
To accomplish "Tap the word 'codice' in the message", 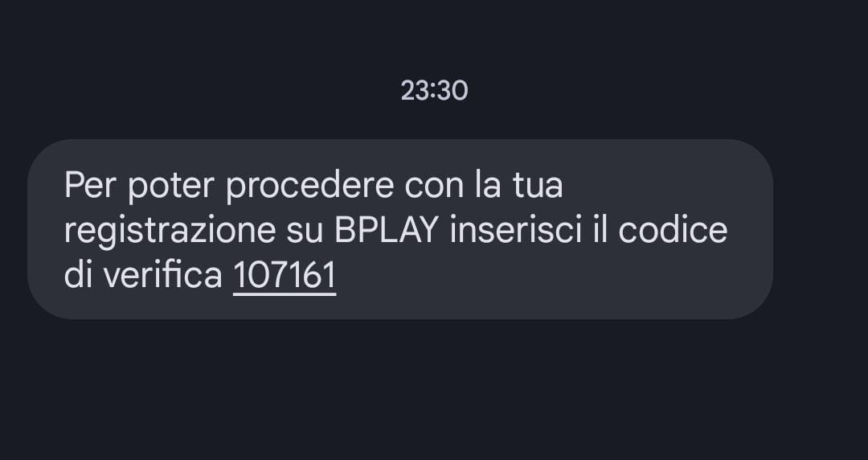I will (673, 231).
